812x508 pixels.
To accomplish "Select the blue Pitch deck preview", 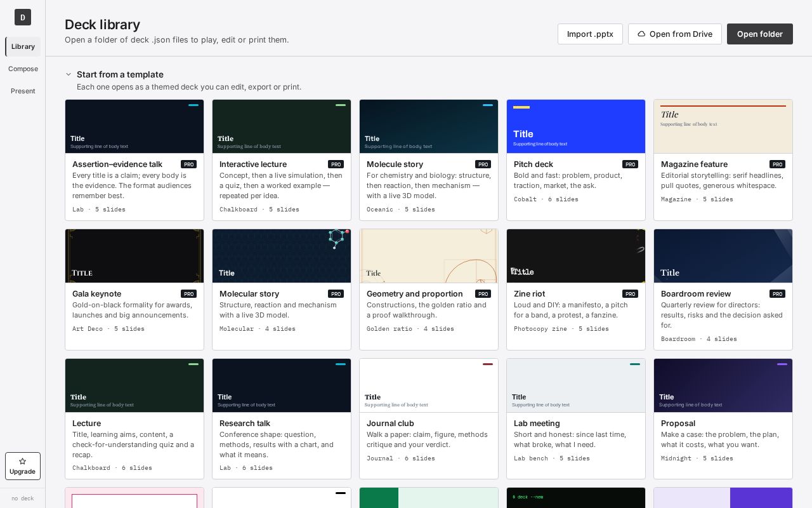I will [576, 126].
